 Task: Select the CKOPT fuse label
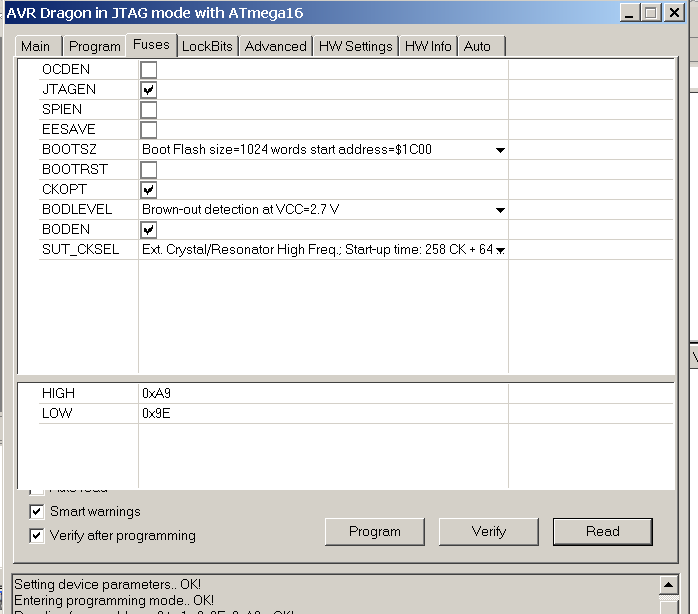(64, 190)
